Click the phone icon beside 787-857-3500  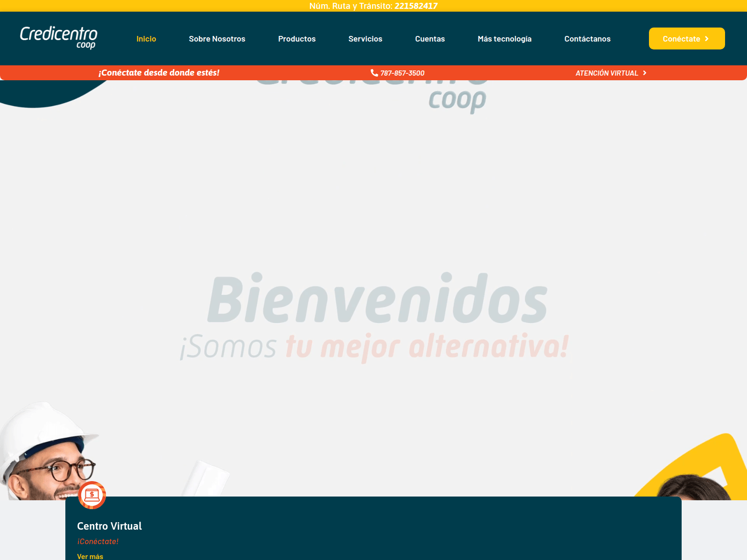point(374,73)
